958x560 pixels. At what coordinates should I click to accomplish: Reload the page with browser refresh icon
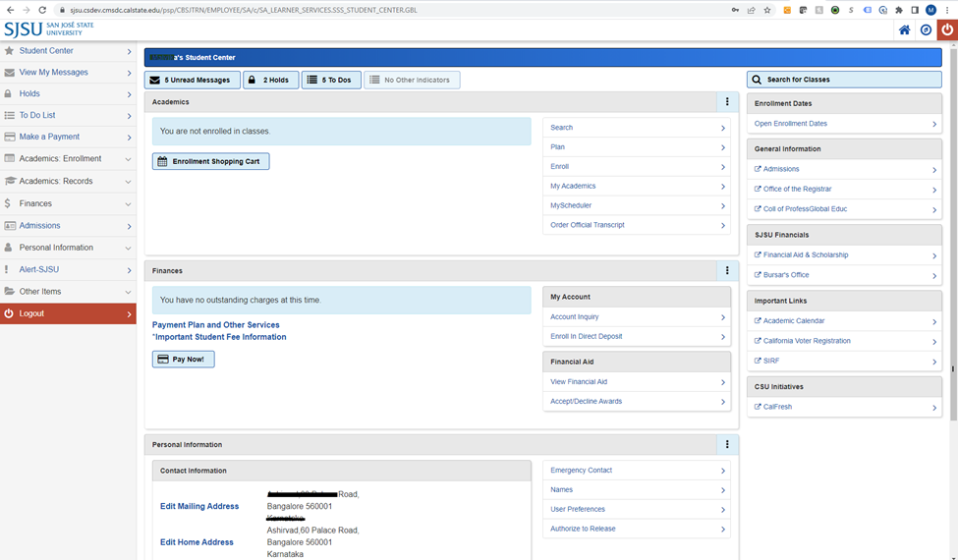pyautogui.click(x=42, y=10)
